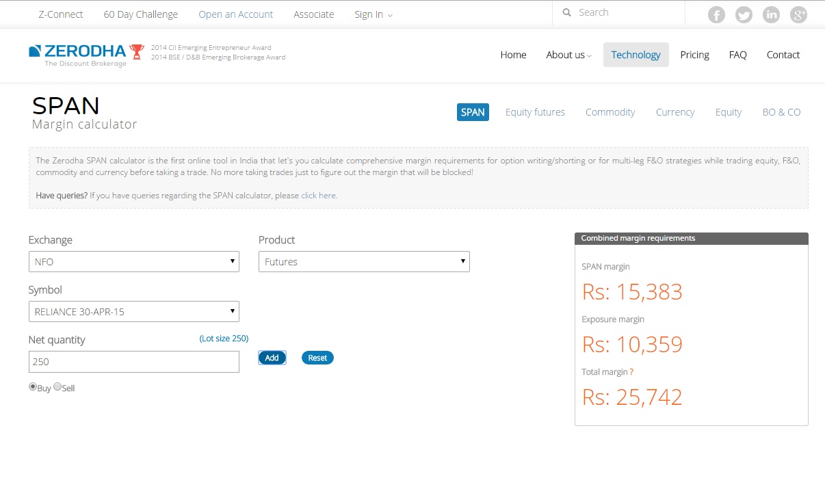Open the Product dropdown showing Futures

[364, 262]
